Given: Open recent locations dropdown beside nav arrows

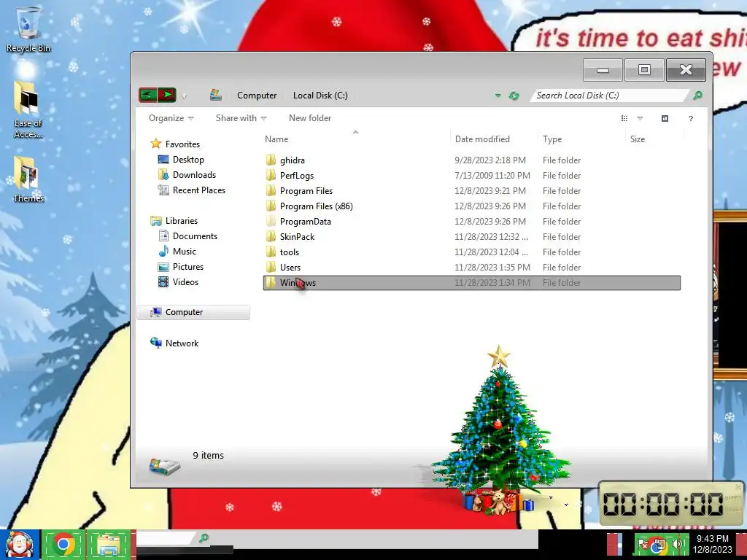Looking at the screenshot, I should point(184,96).
